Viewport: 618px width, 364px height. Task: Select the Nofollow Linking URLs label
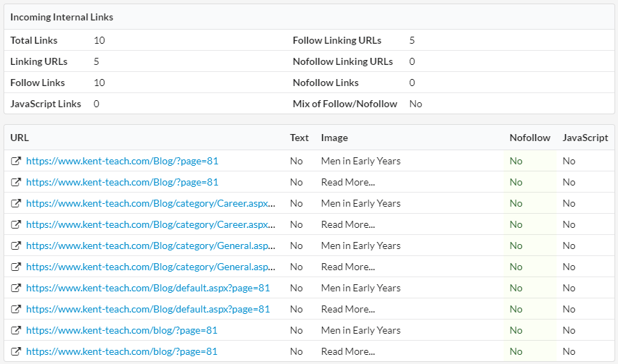coord(343,62)
